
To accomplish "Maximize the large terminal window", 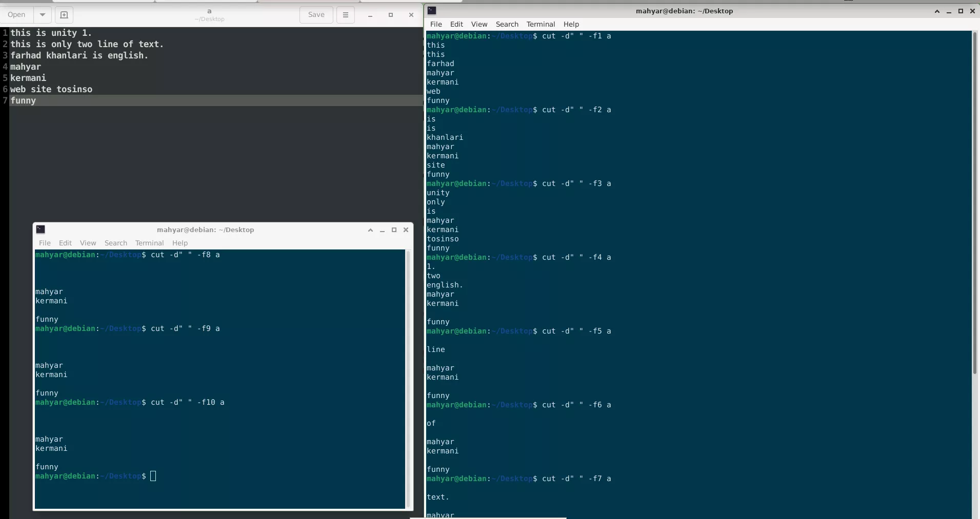I will tap(961, 11).
